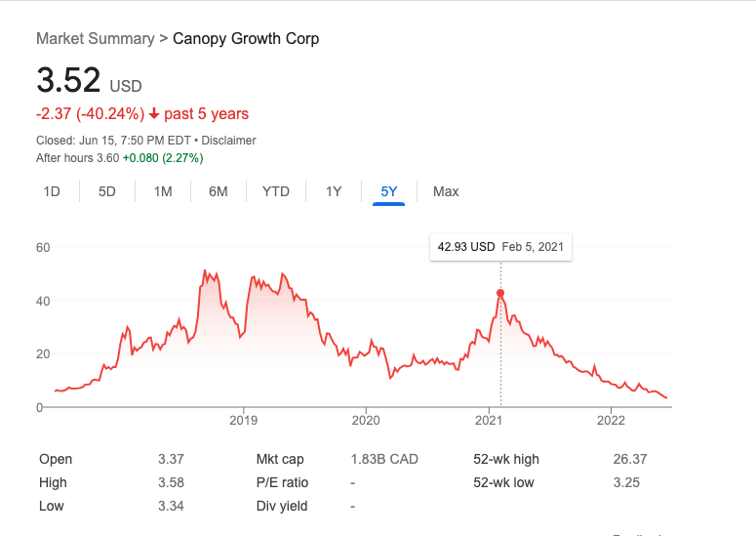View the 1Y chart range

[x=334, y=191]
